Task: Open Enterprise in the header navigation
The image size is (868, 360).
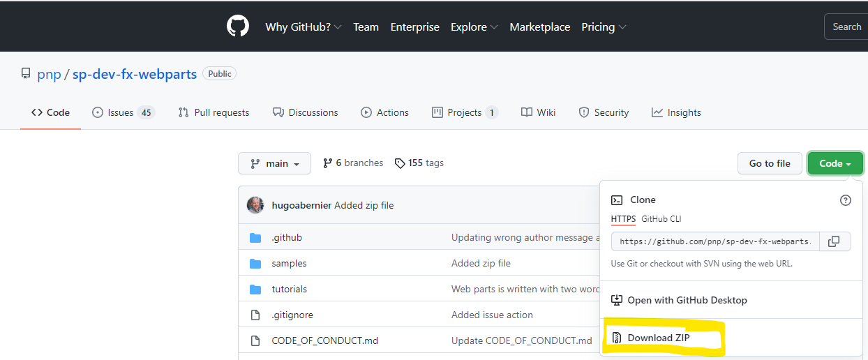Action: [x=415, y=27]
